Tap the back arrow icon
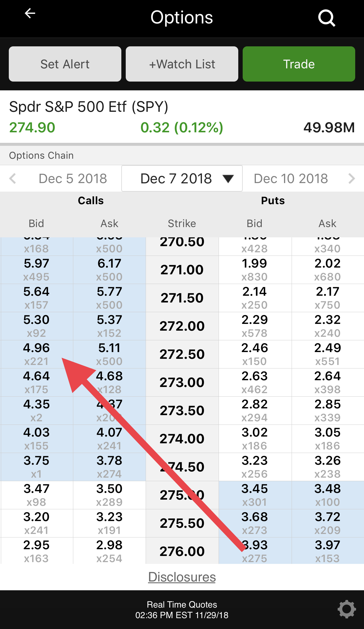The height and width of the screenshot is (629, 364). [30, 13]
